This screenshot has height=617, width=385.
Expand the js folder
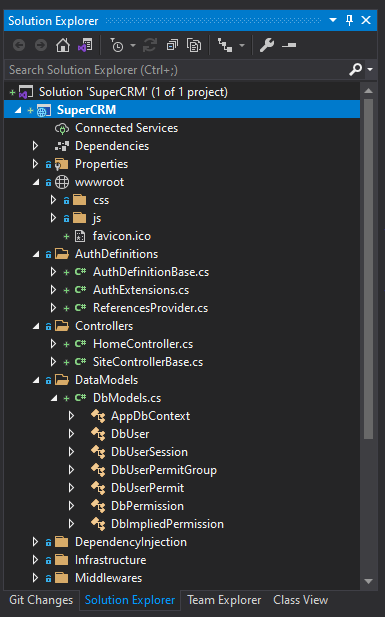click(54, 218)
